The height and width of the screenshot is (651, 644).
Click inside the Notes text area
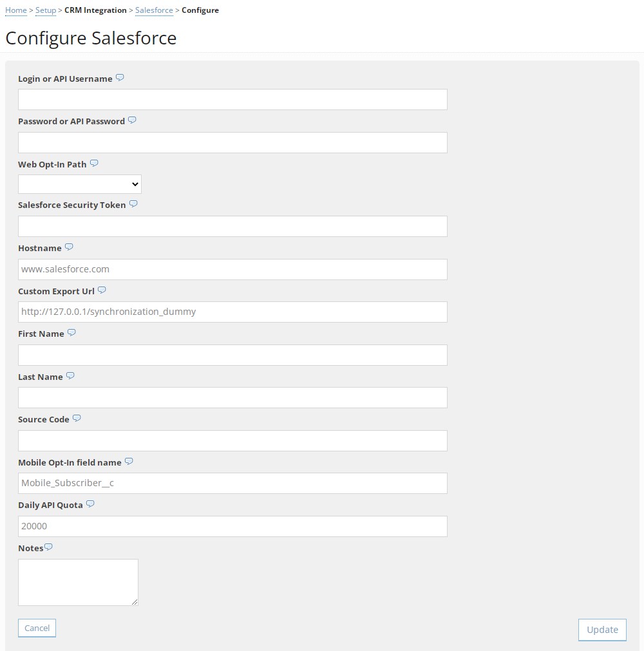click(77, 581)
